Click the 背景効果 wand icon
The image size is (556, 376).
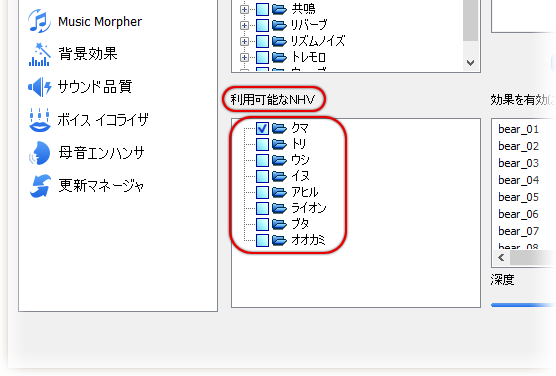coord(39,54)
